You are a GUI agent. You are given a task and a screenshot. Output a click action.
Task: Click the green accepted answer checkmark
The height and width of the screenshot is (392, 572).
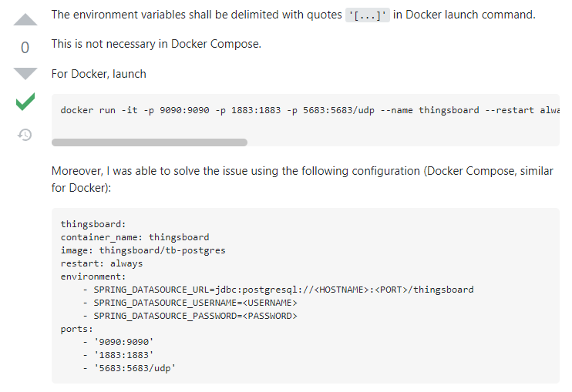point(25,102)
